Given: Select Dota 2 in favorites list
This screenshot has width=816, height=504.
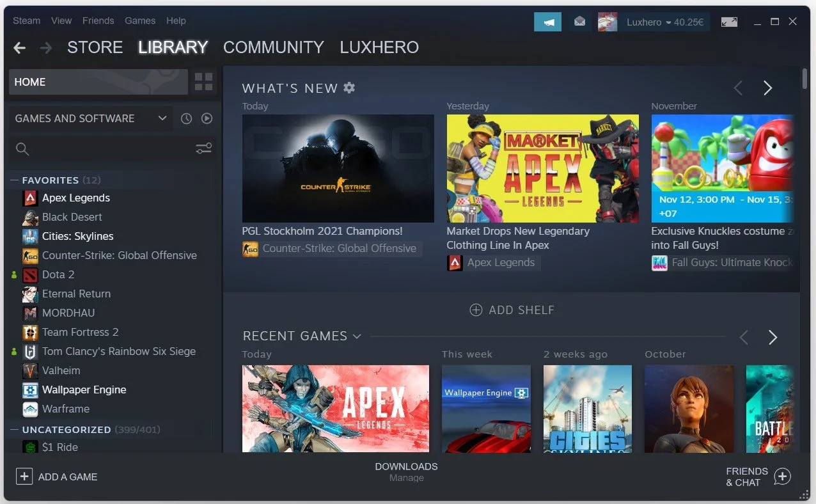Looking at the screenshot, I should [x=58, y=275].
